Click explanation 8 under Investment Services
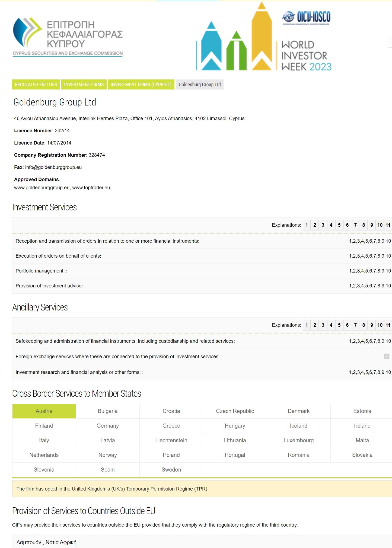The width and height of the screenshot is (392, 548). tap(364, 225)
